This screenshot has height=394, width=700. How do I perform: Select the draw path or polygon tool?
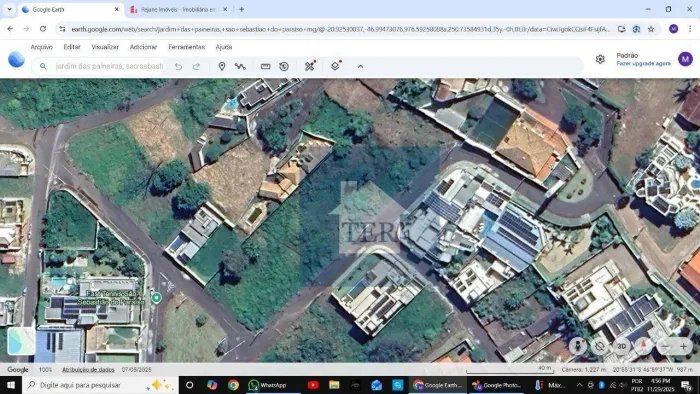240,66
